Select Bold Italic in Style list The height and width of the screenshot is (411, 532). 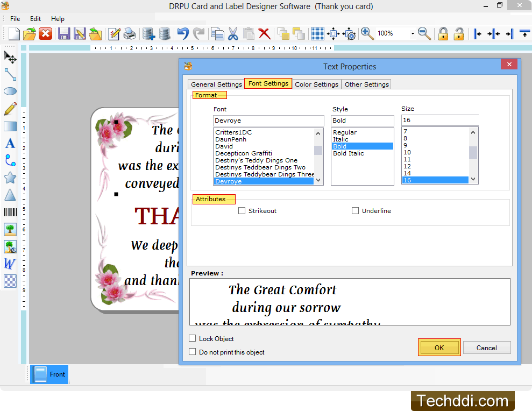pyautogui.click(x=349, y=153)
